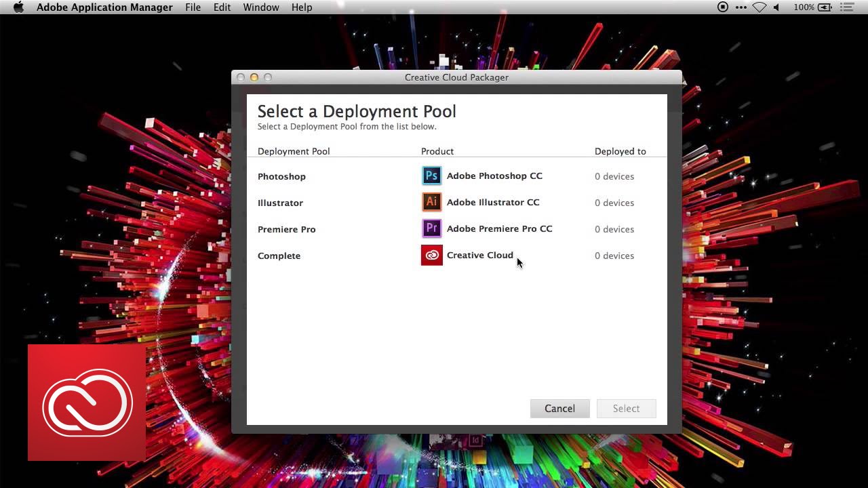This screenshot has width=868, height=488.
Task: Click the Adobe Illustrator CC Ai icon
Action: (x=431, y=202)
